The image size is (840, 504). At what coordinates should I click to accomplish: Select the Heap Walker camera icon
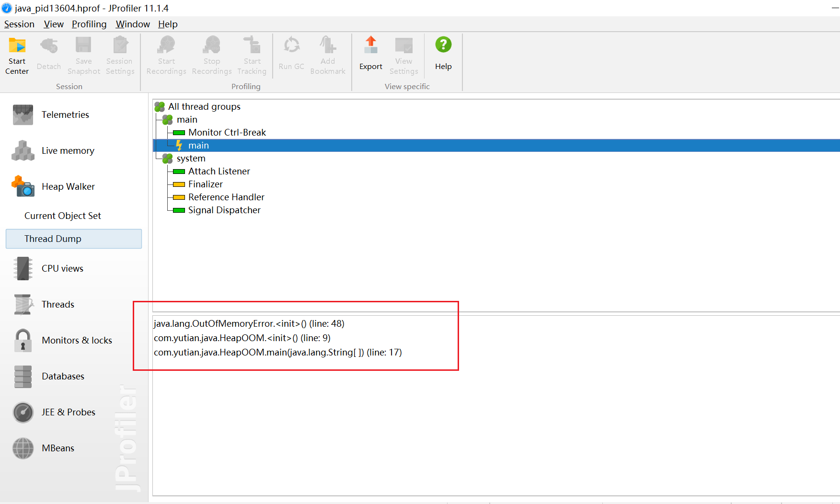point(23,187)
